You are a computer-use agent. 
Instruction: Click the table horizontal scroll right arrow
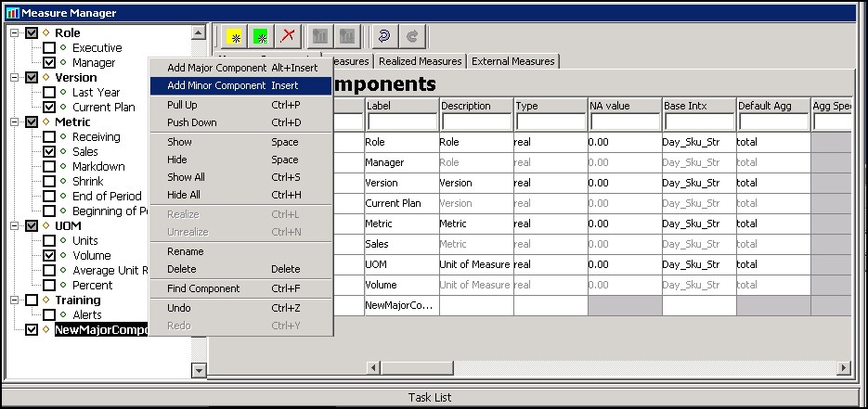click(x=844, y=367)
